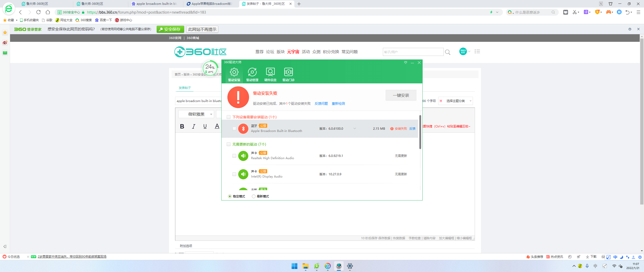
Task: Click the forum search magnifier icon
Action: click(448, 52)
